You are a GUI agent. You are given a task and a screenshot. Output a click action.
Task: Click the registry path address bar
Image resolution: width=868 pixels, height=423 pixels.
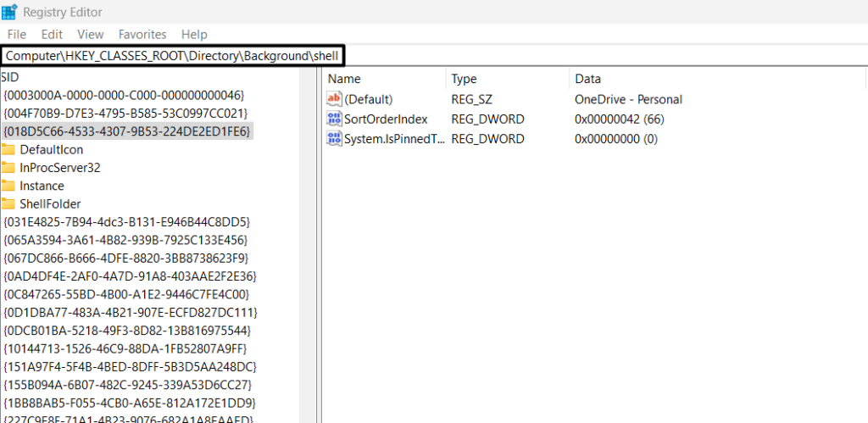pos(173,55)
